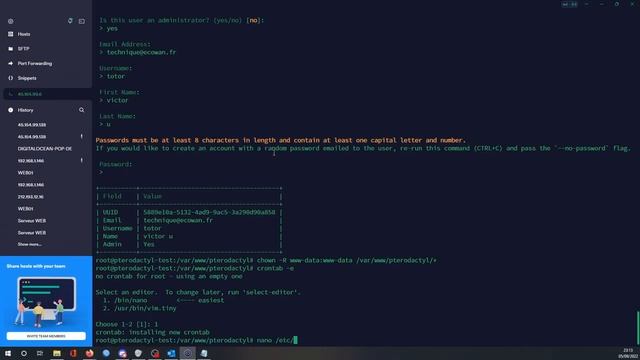Click the Share hosts with your team heading

36,266
